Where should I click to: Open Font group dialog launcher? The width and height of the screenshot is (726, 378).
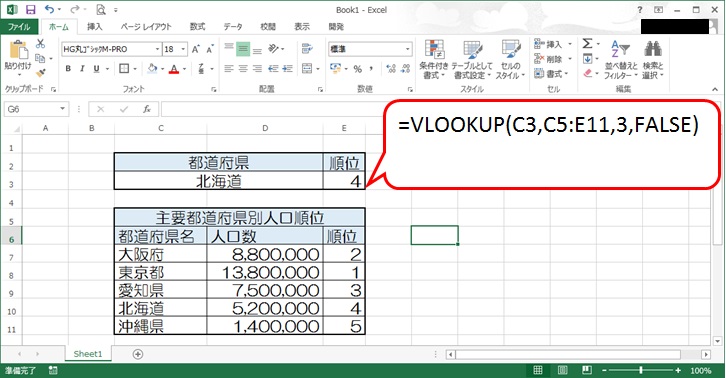pos(213,89)
